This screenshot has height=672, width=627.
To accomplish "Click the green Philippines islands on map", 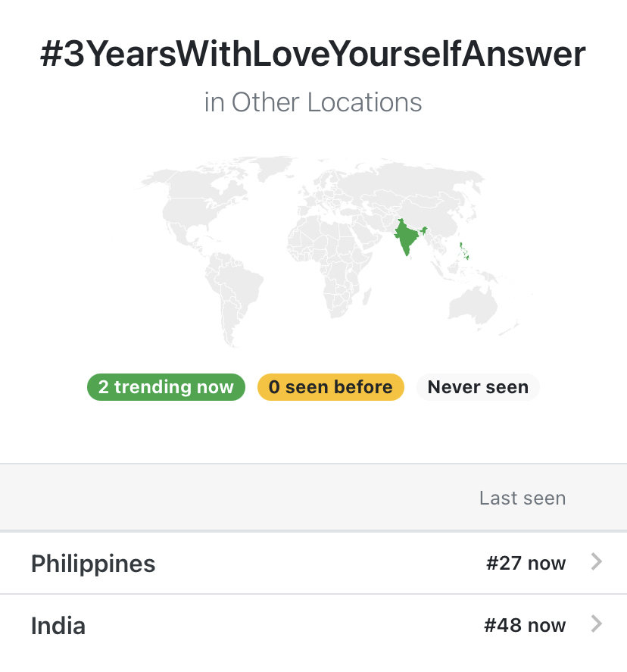I will pos(464,251).
